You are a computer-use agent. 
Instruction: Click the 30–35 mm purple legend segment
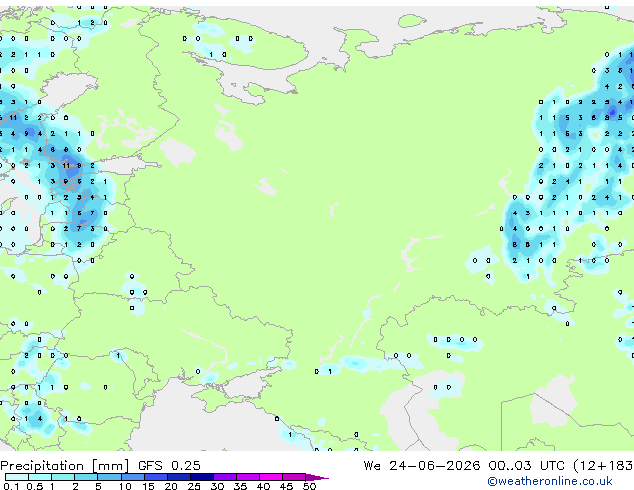pos(225,477)
